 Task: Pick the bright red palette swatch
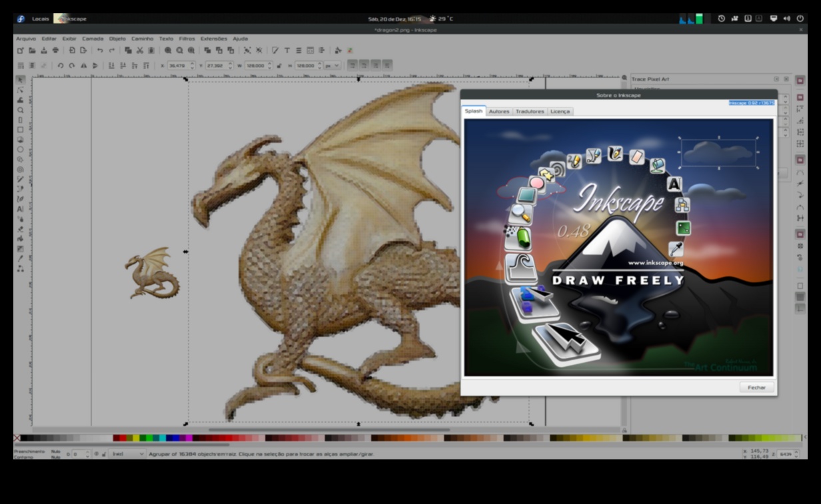pyautogui.click(x=123, y=438)
